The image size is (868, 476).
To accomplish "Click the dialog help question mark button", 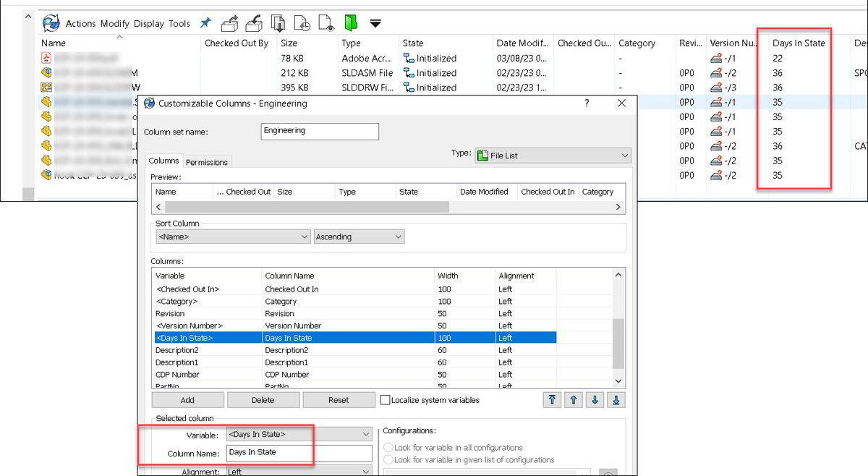I will (586, 103).
